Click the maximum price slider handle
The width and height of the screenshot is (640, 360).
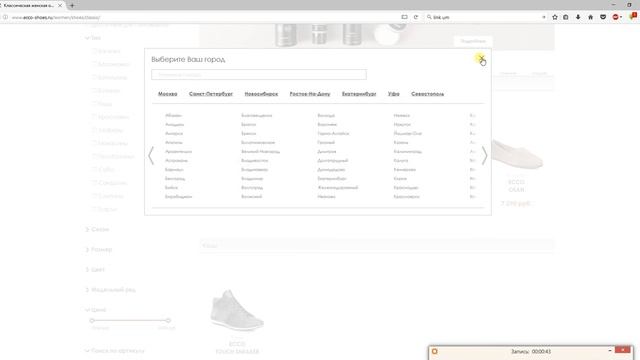click(168, 320)
